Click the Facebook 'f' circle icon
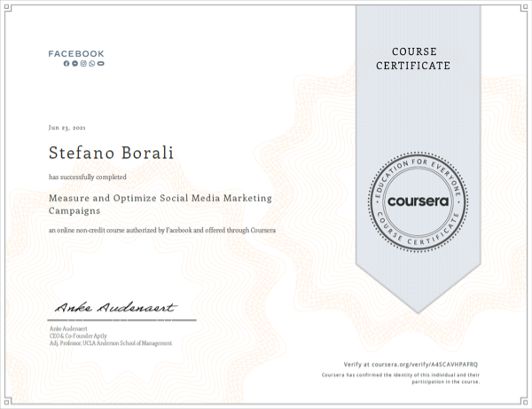Screen dimensions: 532x409 [x=66, y=64]
